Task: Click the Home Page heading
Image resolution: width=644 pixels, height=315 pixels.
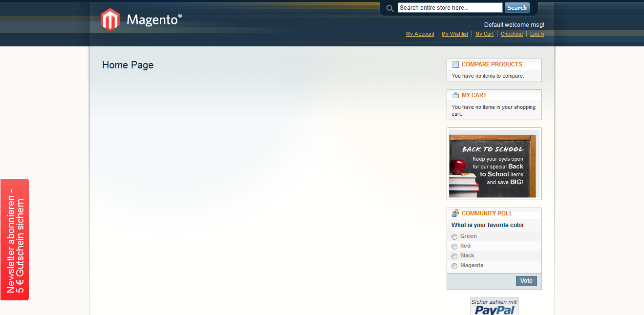Action: point(128,65)
